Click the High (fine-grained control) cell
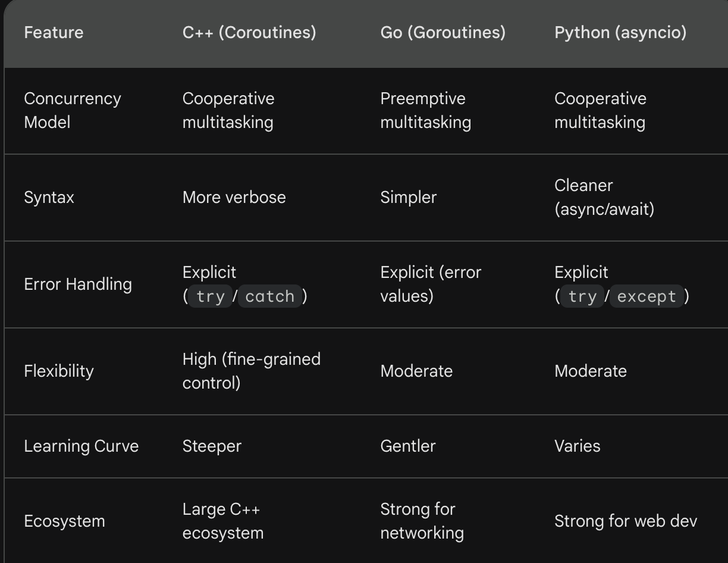728x563 pixels. 252,371
